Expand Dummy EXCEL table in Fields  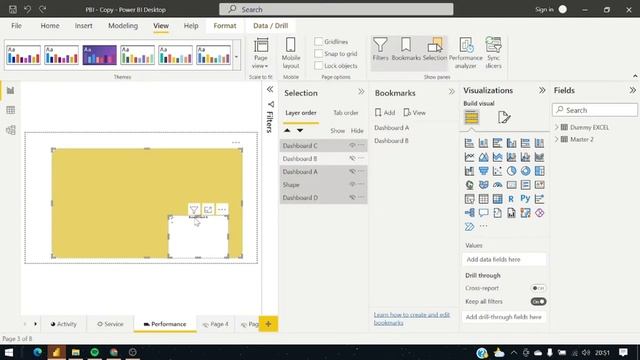[x=556, y=127]
